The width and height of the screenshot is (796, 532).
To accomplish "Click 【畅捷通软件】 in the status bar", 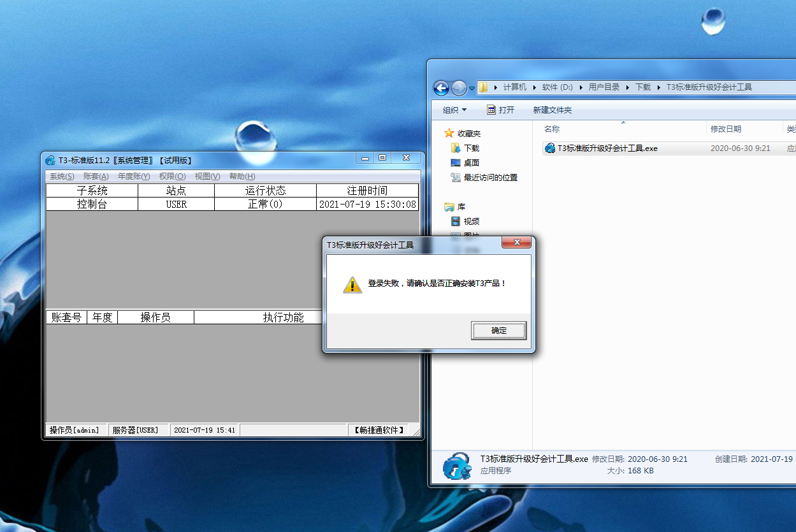I will click(380, 430).
